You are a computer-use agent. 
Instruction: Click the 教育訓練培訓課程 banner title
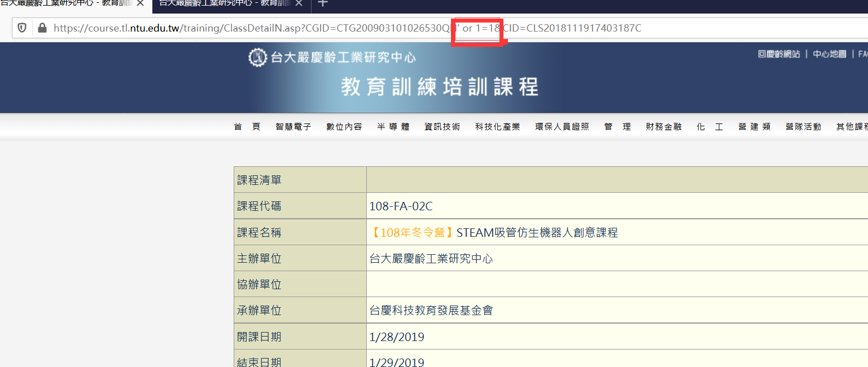click(x=440, y=87)
